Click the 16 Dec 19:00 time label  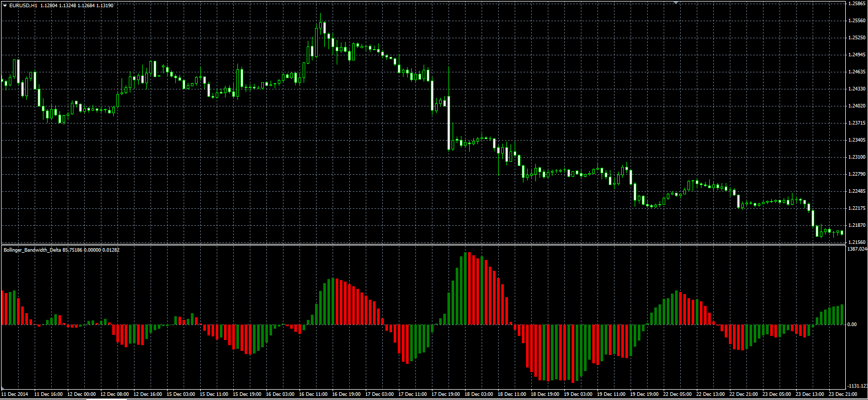[347, 394]
